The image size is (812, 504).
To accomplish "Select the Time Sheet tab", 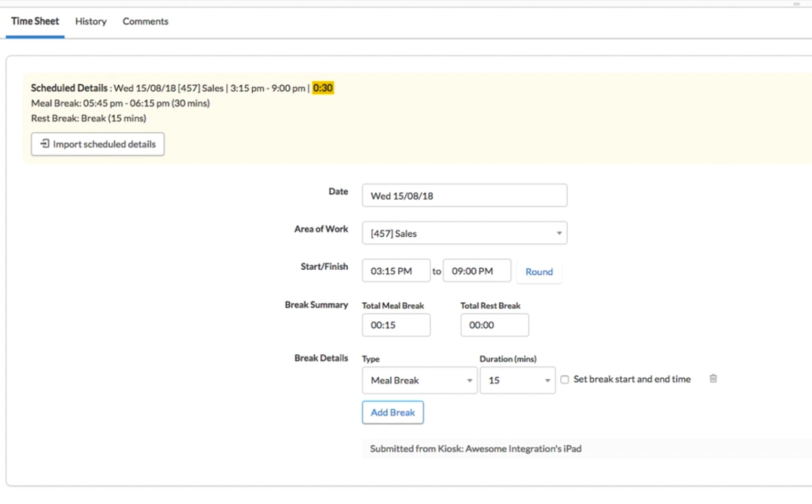I will 35,21.
